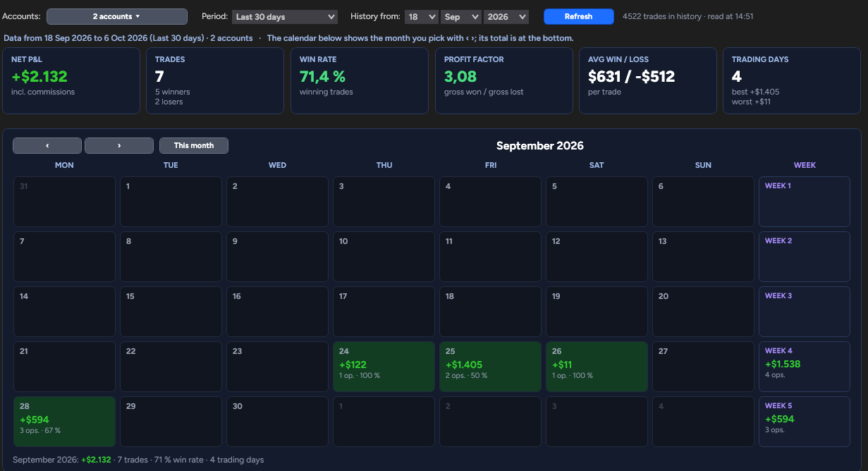Click the MON column header
This screenshot has width=868, height=471.
click(x=64, y=165)
